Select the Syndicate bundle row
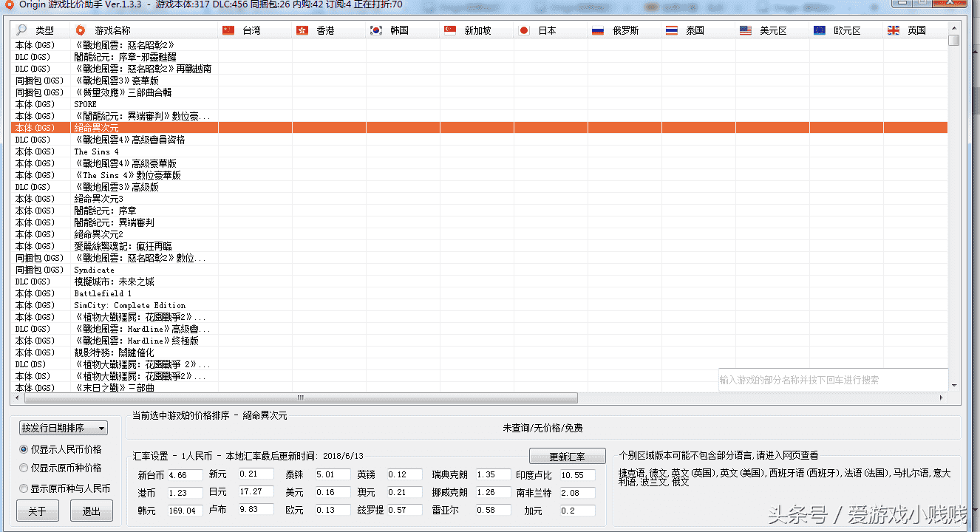 [x=480, y=270]
